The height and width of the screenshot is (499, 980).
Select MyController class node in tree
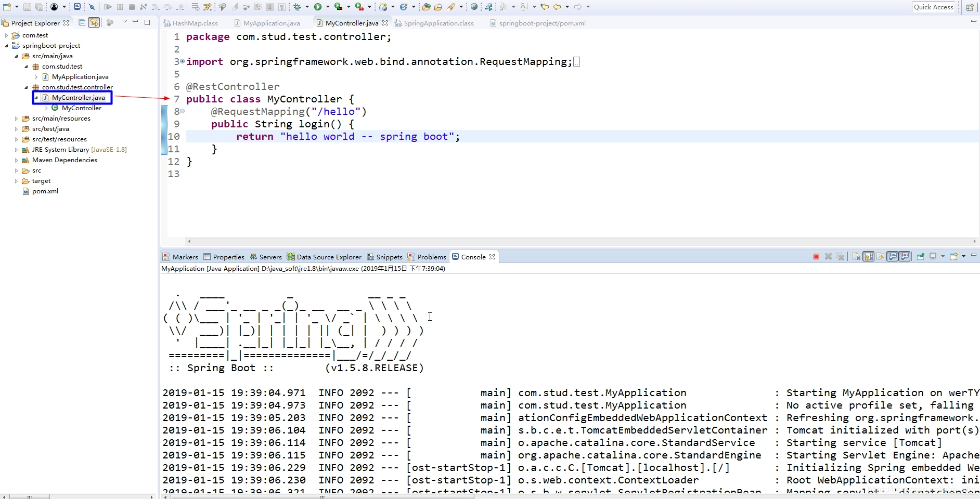pos(82,108)
